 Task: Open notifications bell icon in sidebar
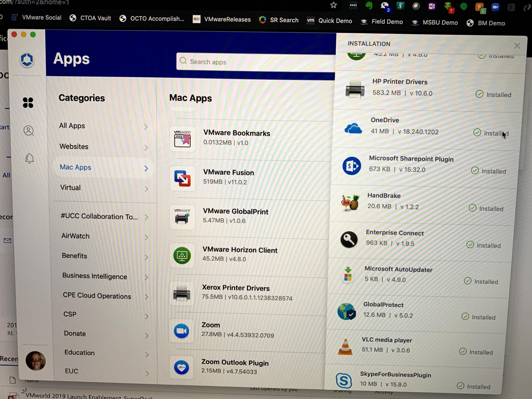coord(29,158)
